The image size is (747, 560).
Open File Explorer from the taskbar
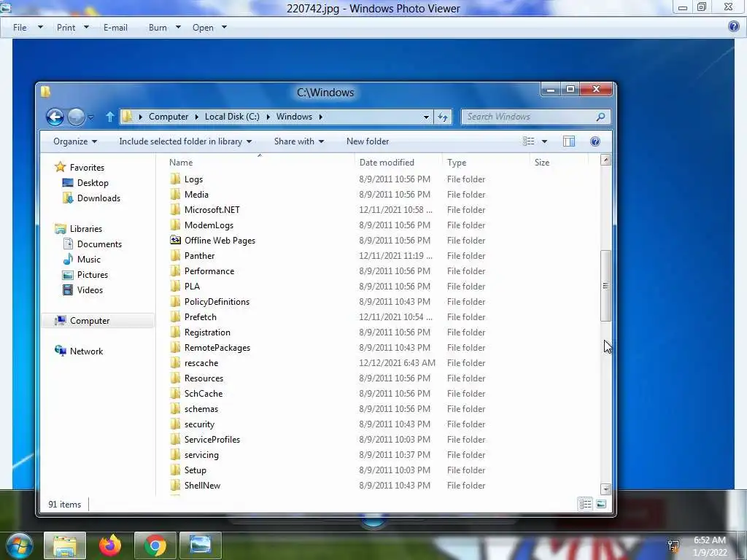point(65,545)
